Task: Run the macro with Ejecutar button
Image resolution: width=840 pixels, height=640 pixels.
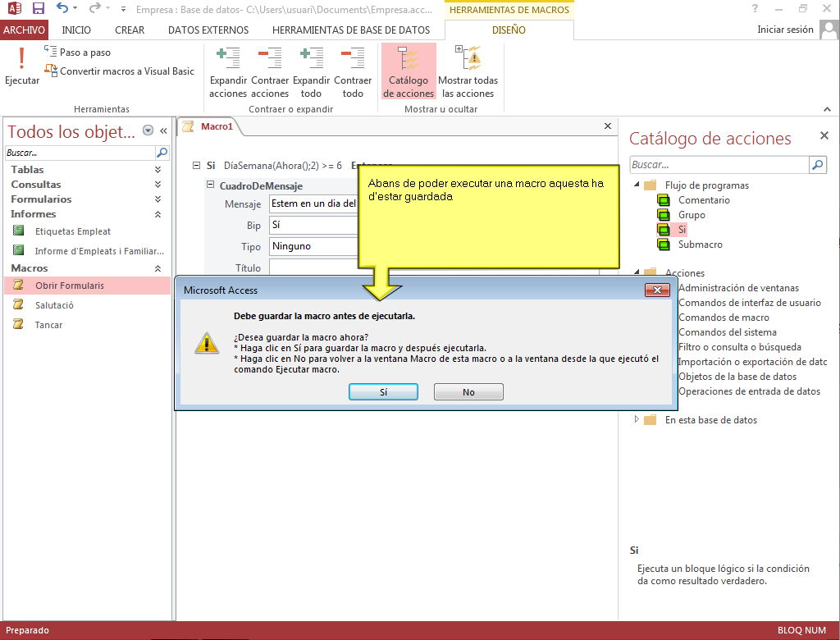Action: coord(22,66)
